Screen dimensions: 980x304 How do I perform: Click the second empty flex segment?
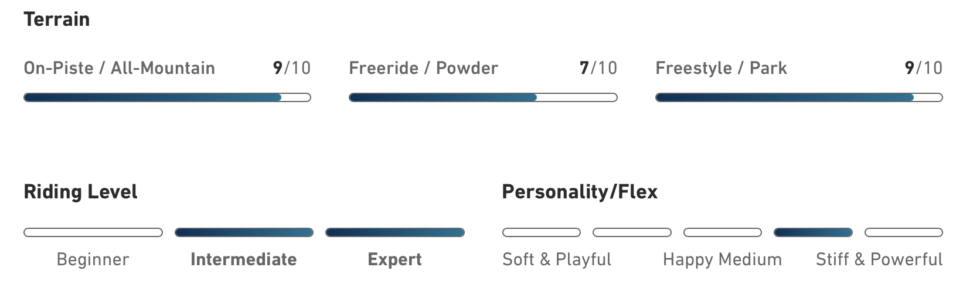click(x=632, y=232)
